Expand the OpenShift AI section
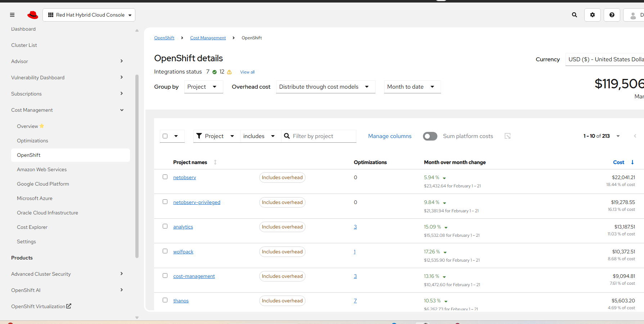This screenshot has height=324, width=644. (68, 290)
